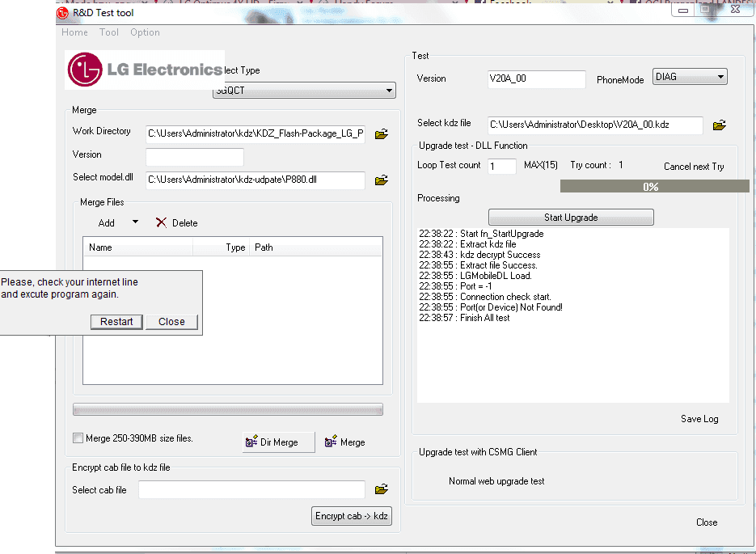Viewport: 756px width, 554px height.
Task: Open the Option menu
Action: pyautogui.click(x=145, y=32)
